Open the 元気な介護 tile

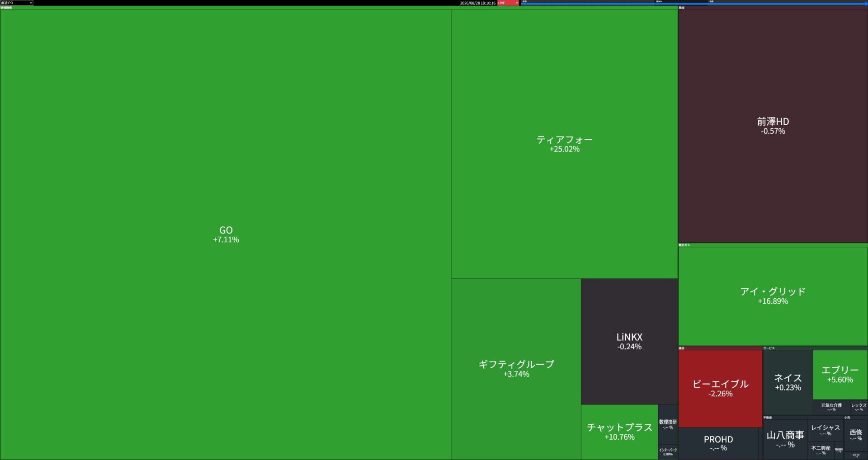pyautogui.click(x=831, y=407)
